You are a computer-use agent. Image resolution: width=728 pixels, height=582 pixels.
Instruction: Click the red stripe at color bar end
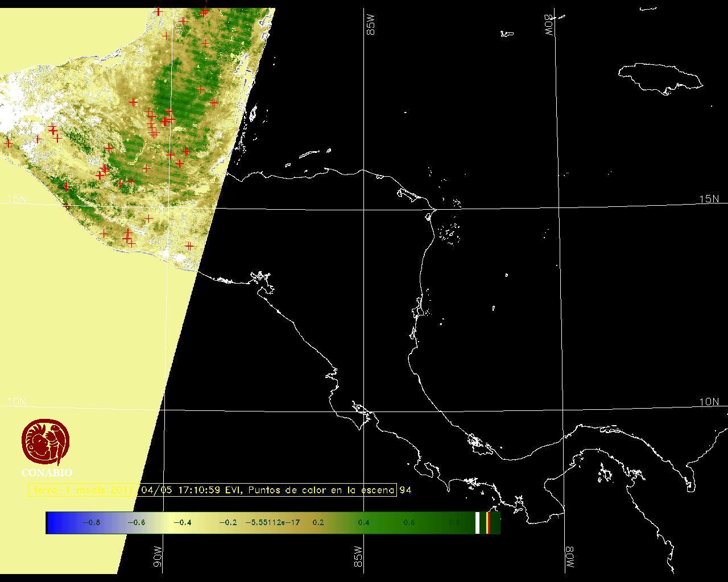(488, 522)
